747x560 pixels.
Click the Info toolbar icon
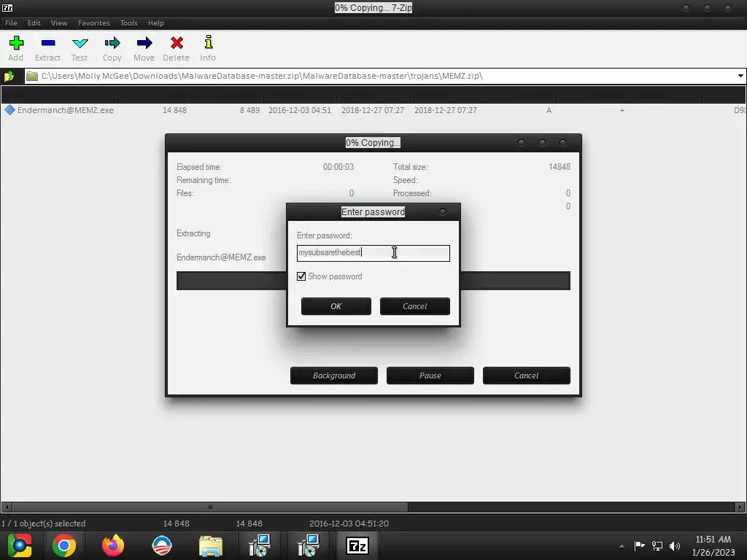[208, 42]
